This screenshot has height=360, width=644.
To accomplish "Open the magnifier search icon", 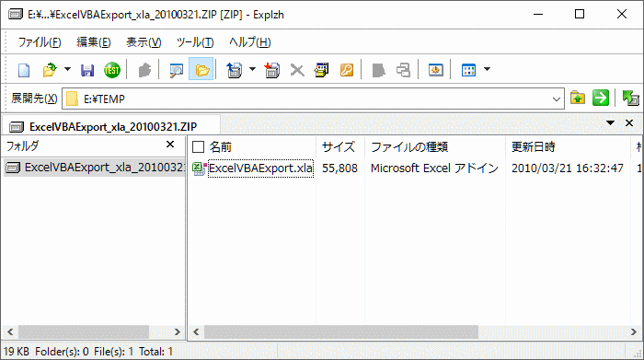I will [177, 70].
